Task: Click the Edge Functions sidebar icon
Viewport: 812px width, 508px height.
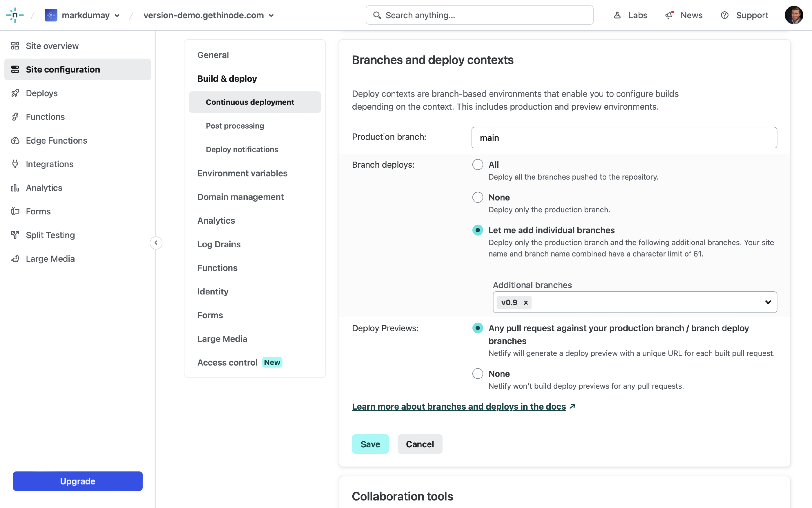Action: click(15, 140)
